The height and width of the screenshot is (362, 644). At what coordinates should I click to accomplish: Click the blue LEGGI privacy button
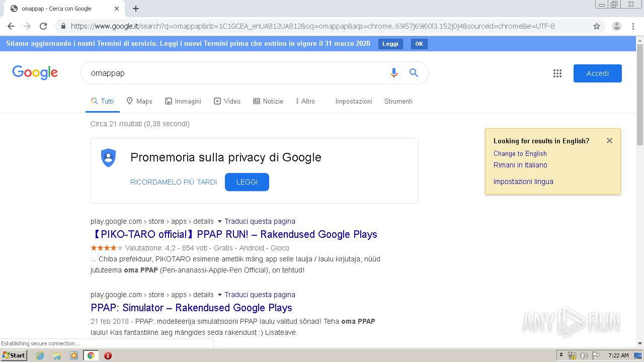click(247, 182)
